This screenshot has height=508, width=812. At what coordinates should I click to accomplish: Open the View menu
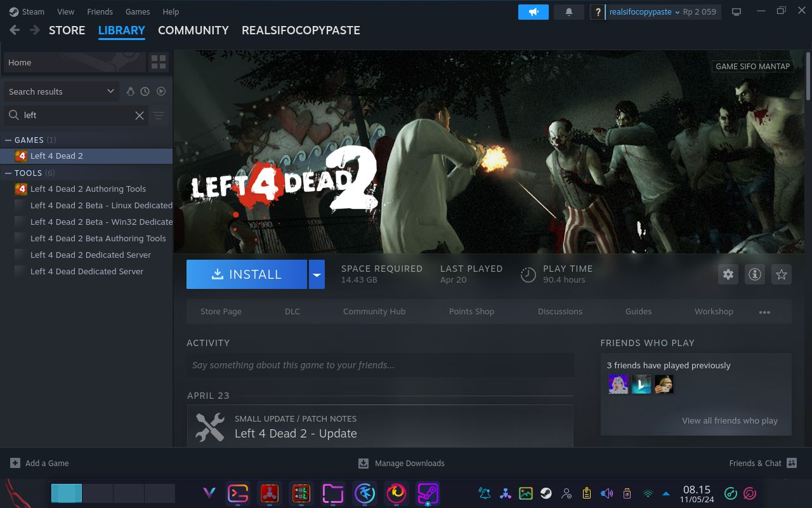pyautogui.click(x=65, y=11)
